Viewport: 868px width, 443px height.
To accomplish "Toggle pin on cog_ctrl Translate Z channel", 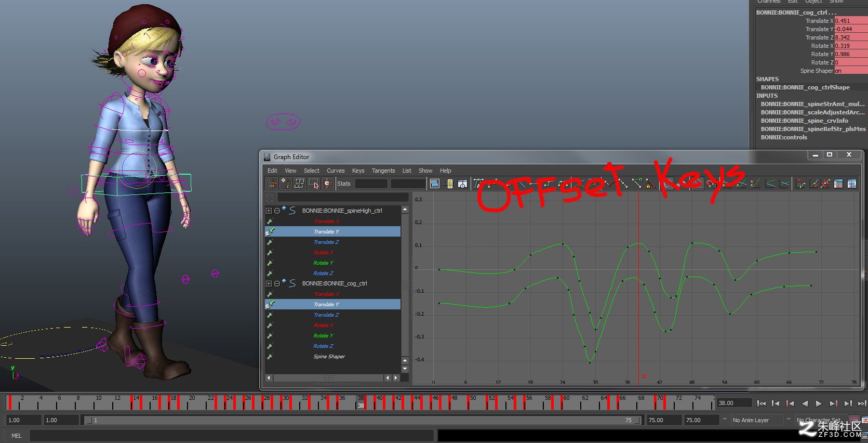I will click(x=270, y=315).
